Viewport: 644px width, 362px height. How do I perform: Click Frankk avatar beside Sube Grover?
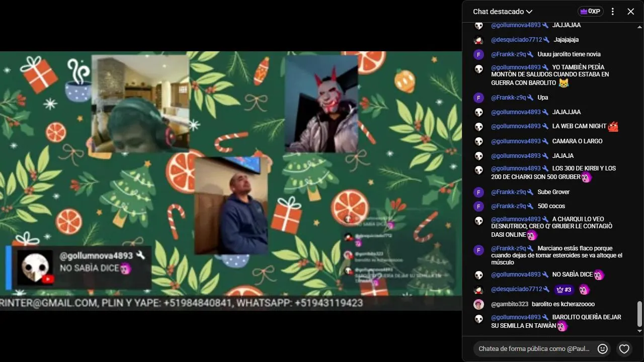pyautogui.click(x=479, y=192)
